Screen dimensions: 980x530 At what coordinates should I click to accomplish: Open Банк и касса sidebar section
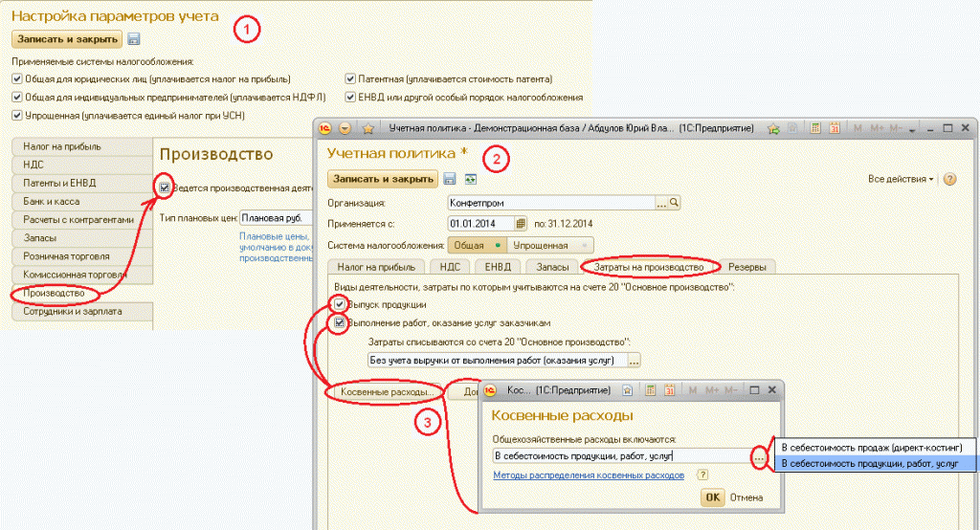click(x=82, y=201)
